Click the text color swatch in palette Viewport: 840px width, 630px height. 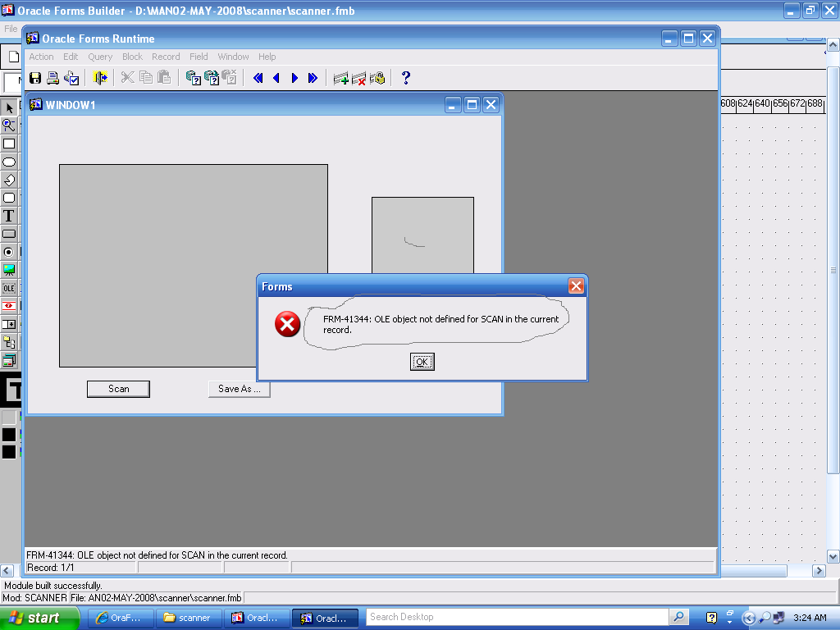9,452
